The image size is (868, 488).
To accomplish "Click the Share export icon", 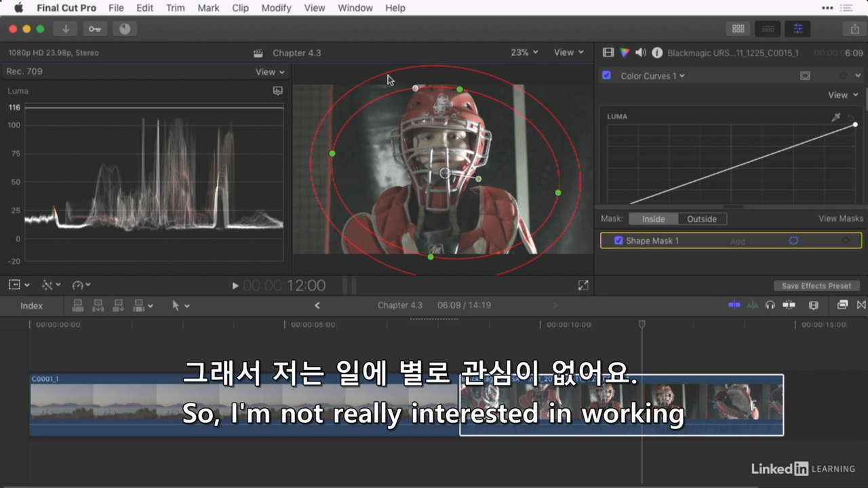I will tap(854, 28).
